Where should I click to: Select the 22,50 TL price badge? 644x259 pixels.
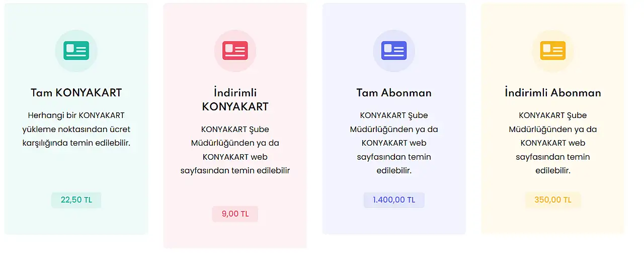tap(76, 200)
